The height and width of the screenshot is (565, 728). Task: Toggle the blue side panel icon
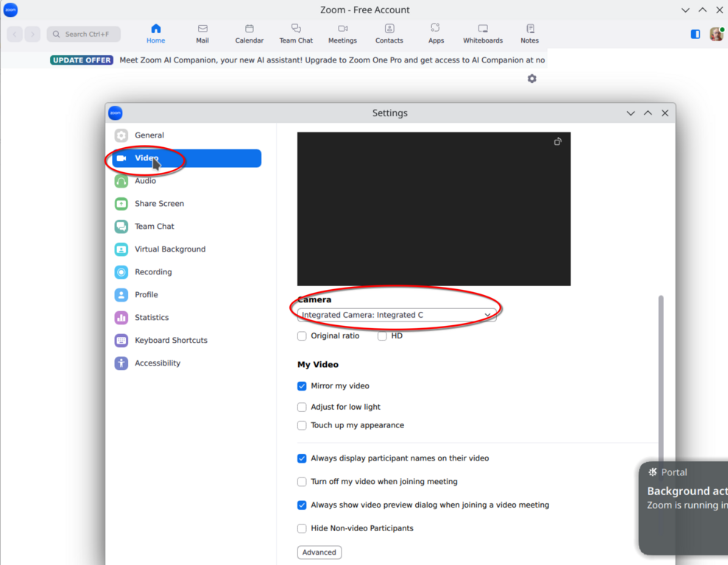696,34
